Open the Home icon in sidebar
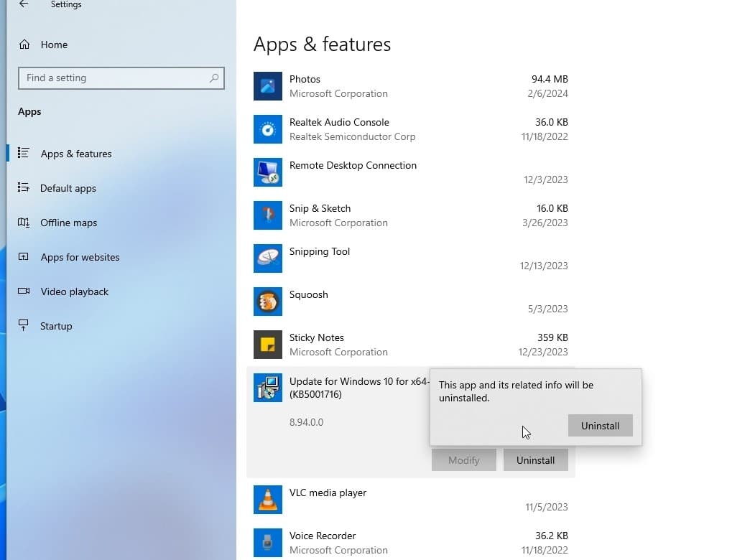 (24, 45)
